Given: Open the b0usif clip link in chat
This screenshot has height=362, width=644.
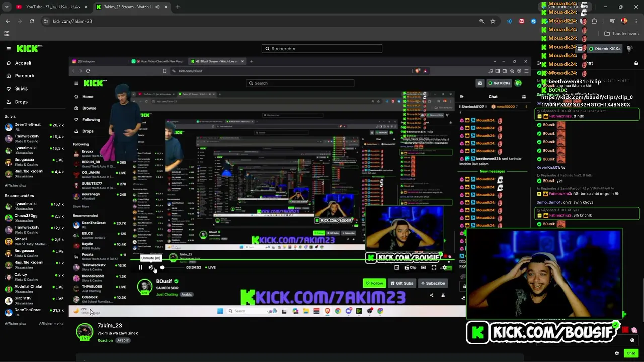Looking at the screenshot, I should [586, 101].
